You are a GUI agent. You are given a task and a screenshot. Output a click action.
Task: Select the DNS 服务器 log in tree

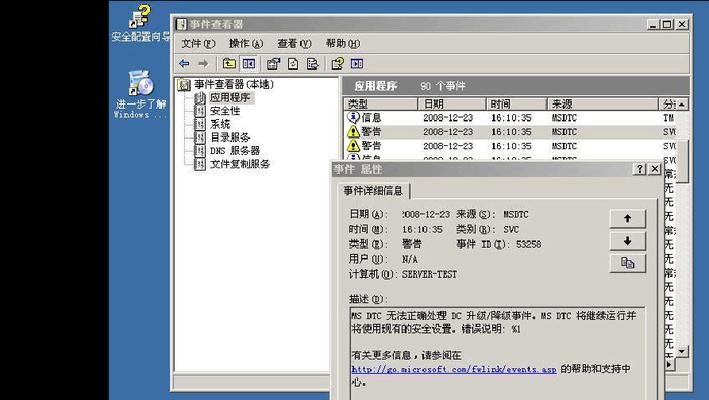pos(235,151)
